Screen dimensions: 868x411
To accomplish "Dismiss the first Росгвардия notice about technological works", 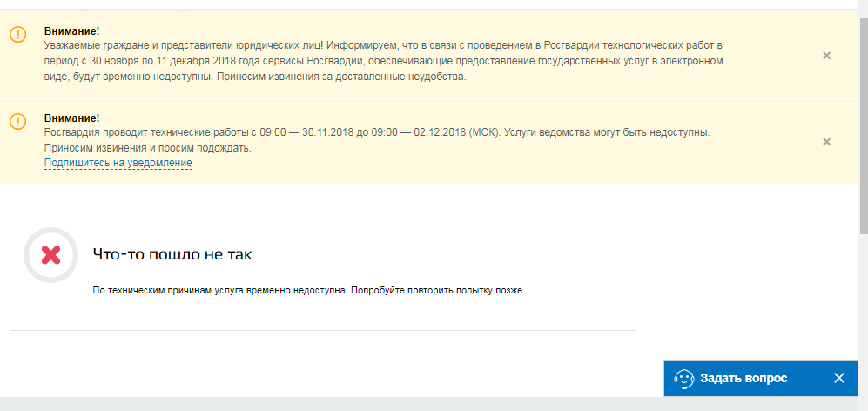I will tap(826, 56).
